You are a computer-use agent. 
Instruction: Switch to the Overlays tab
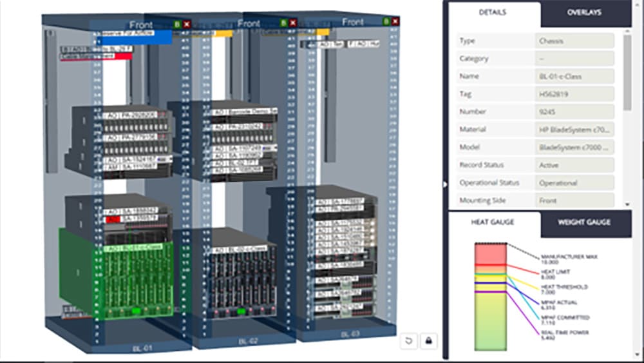[584, 12]
